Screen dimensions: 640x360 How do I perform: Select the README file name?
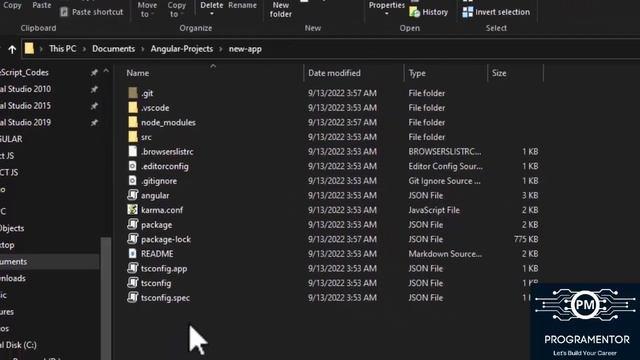click(157, 254)
